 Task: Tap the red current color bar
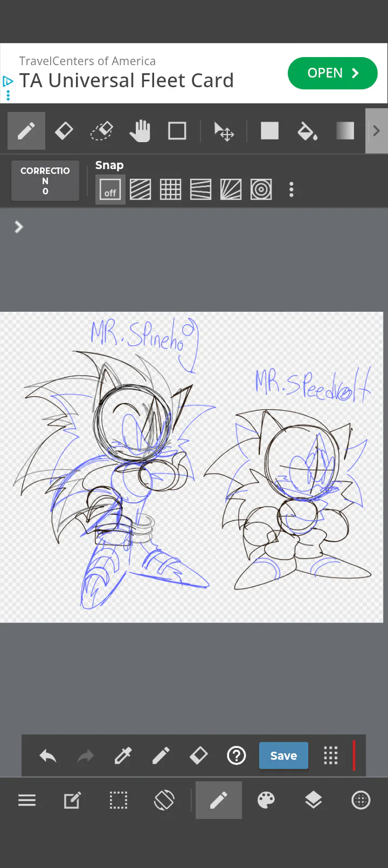(x=354, y=756)
